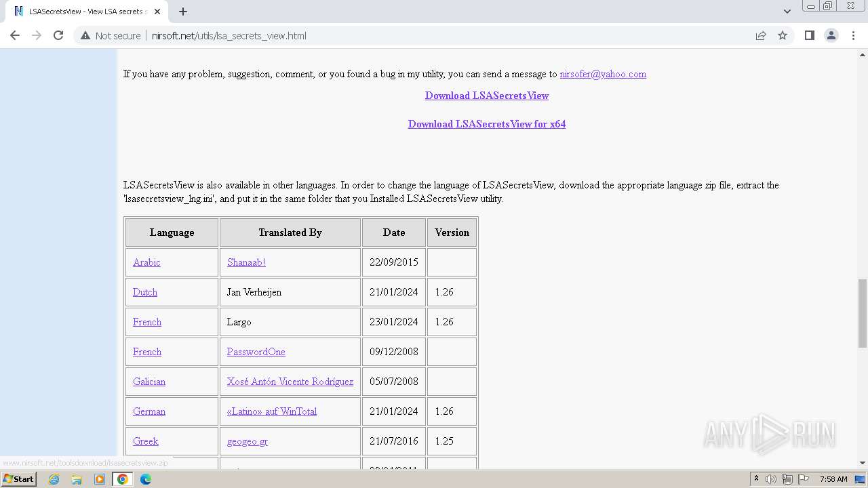Launch Internet Explorer from taskbar
This screenshot has width=868, height=488.
pos(54,479)
